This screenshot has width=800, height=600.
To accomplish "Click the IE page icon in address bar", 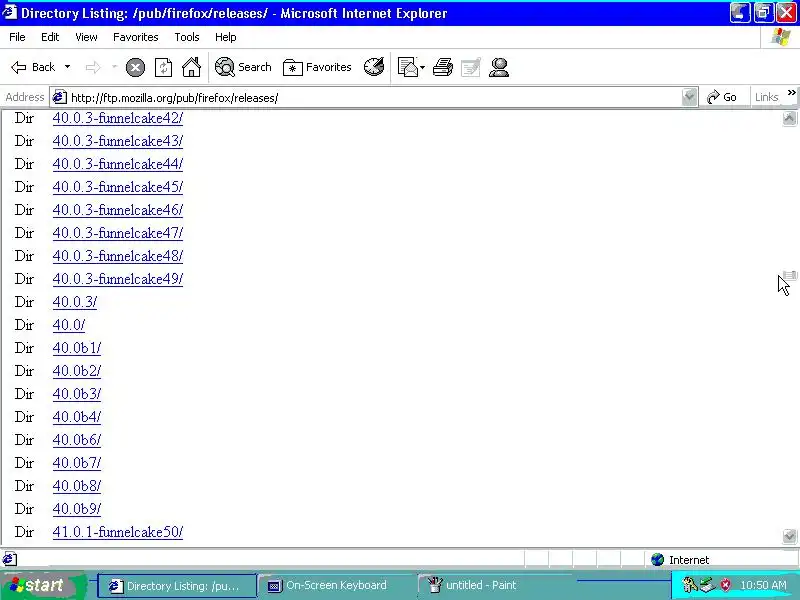I will (60, 97).
